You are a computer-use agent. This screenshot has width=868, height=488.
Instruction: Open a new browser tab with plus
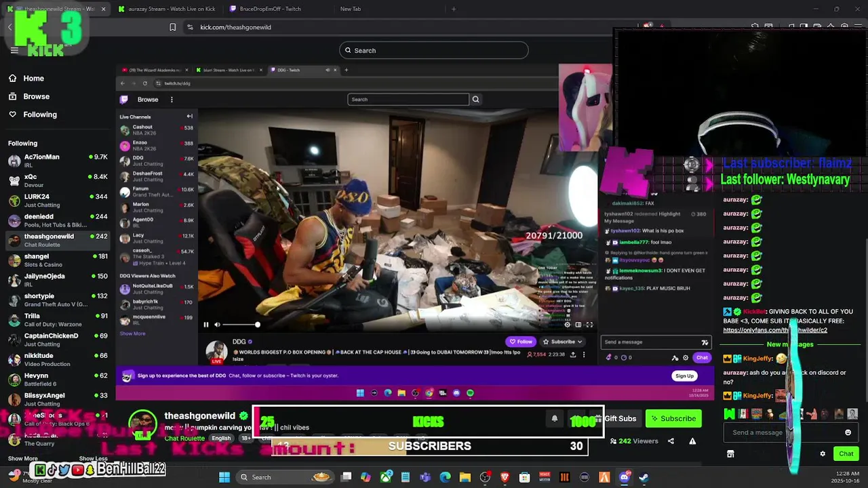454,9
